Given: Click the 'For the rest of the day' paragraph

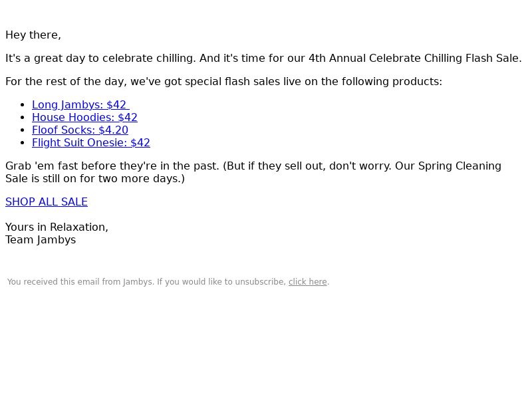Looking at the screenshot, I should [224, 82].
